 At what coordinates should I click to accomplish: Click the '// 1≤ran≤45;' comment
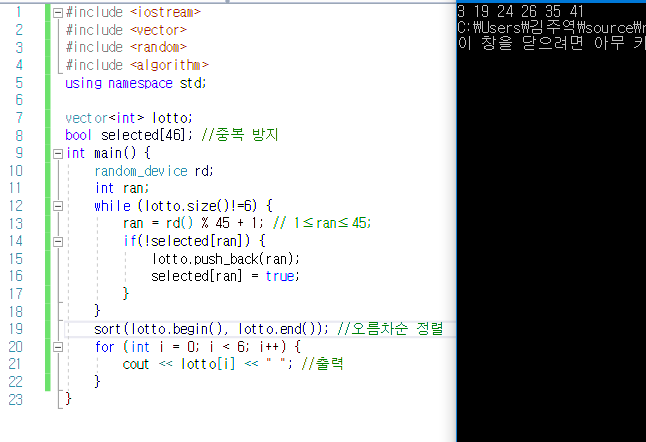click(x=322, y=223)
